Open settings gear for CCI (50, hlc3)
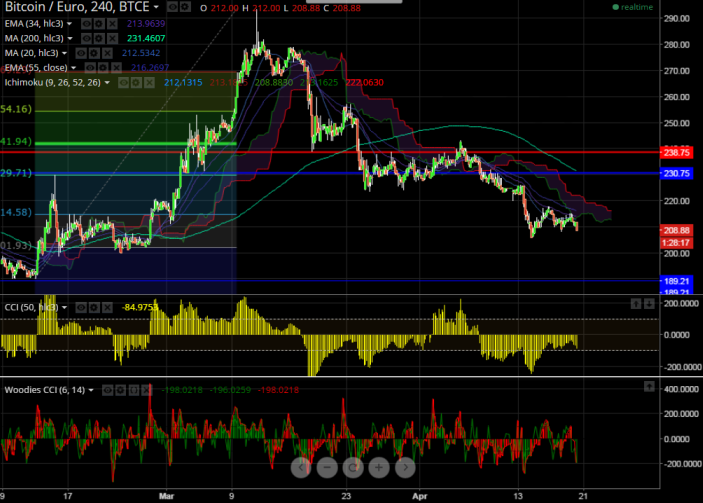Image resolution: width=703 pixels, height=503 pixels. (x=94, y=307)
